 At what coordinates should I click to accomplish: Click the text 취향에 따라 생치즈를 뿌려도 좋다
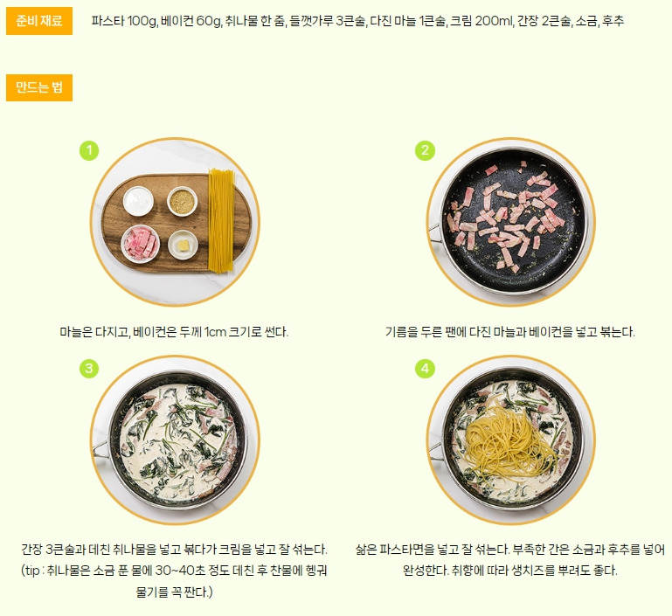[535, 571]
